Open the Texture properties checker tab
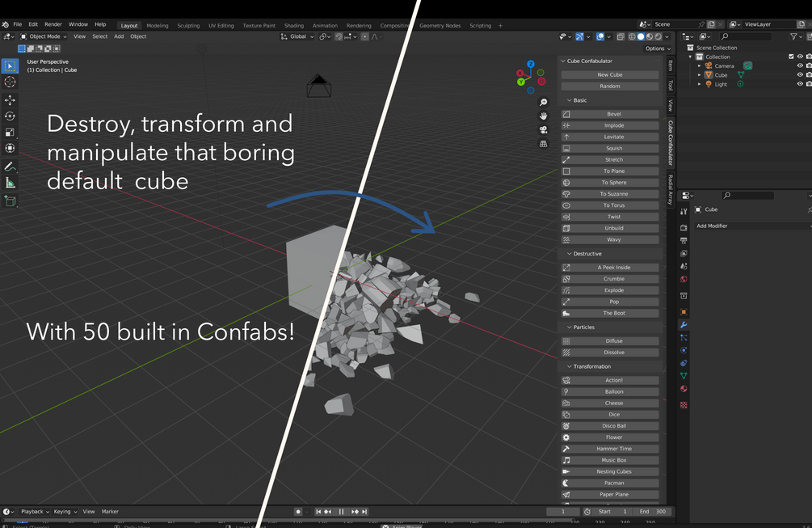The width and height of the screenshot is (812, 528). pyautogui.click(x=684, y=405)
